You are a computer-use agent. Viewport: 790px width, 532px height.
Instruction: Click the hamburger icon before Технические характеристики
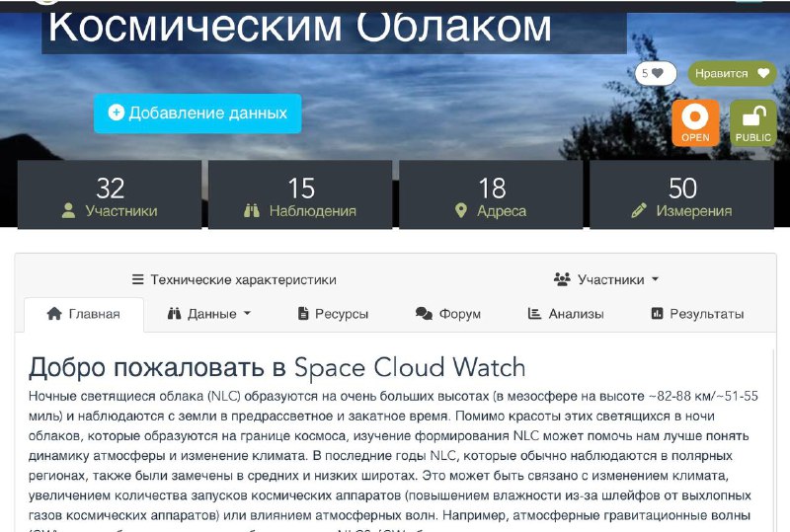pyautogui.click(x=137, y=279)
